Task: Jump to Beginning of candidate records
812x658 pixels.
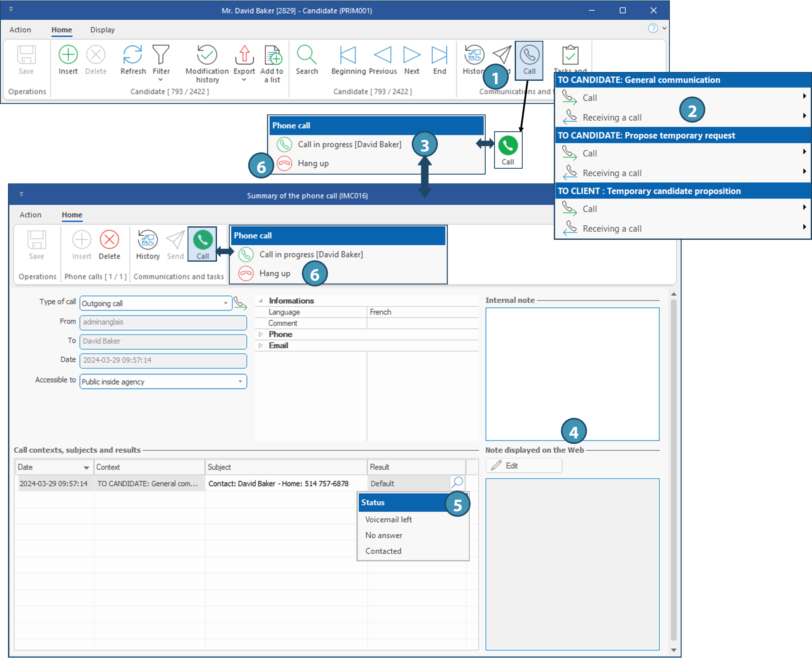Action: [x=348, y=55]
